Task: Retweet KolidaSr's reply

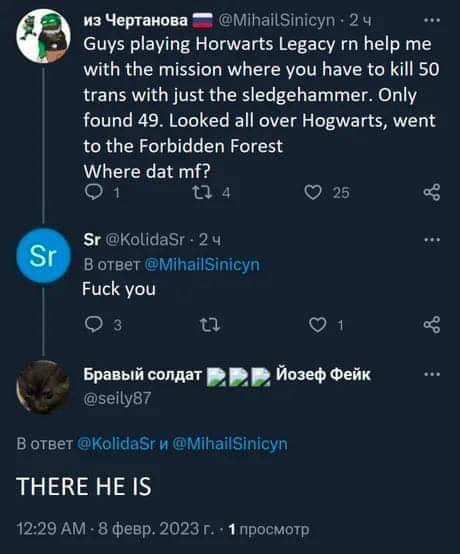Action: [x=211, y=325]
